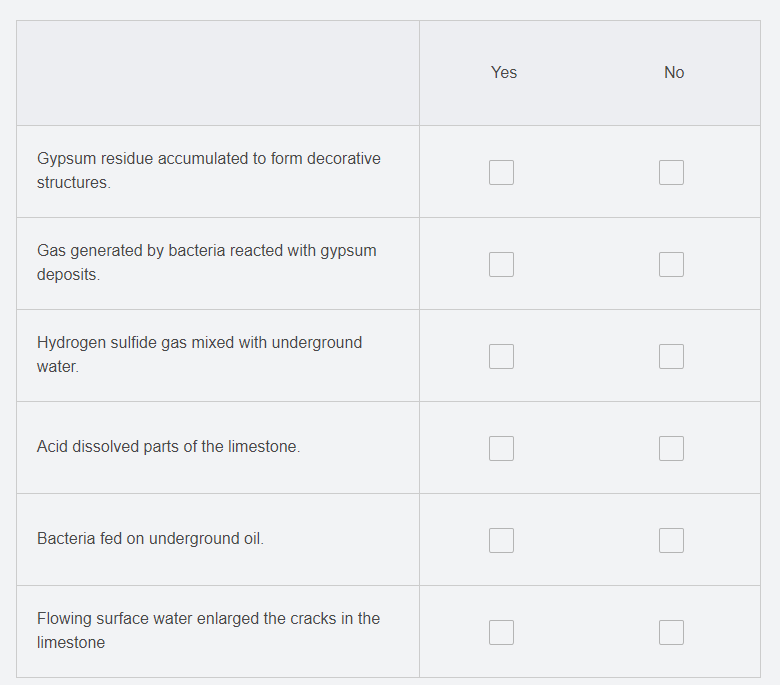Click the 'Bacteria fed on underground oil' text
Screen dimensions: 780x685
(x=150, y=538)
